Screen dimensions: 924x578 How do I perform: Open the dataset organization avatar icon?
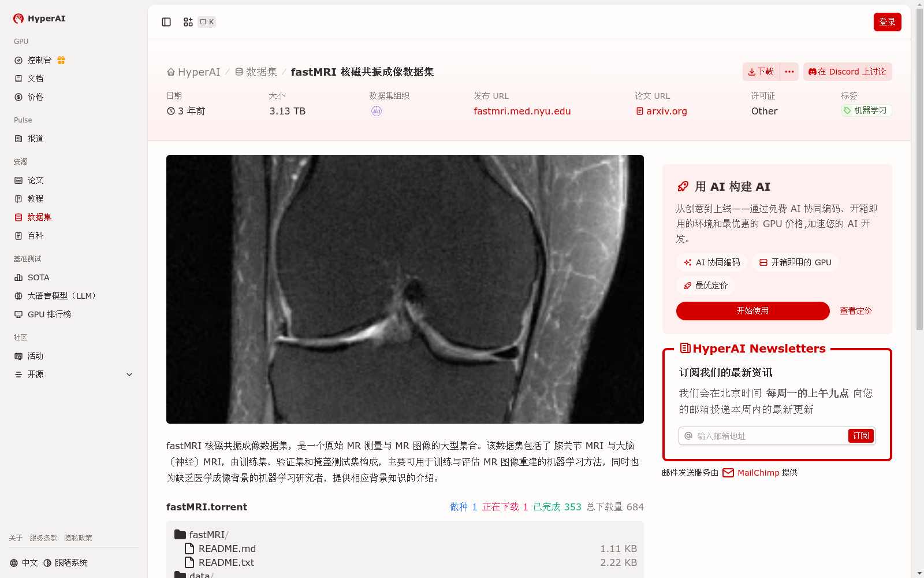point(377,111)
